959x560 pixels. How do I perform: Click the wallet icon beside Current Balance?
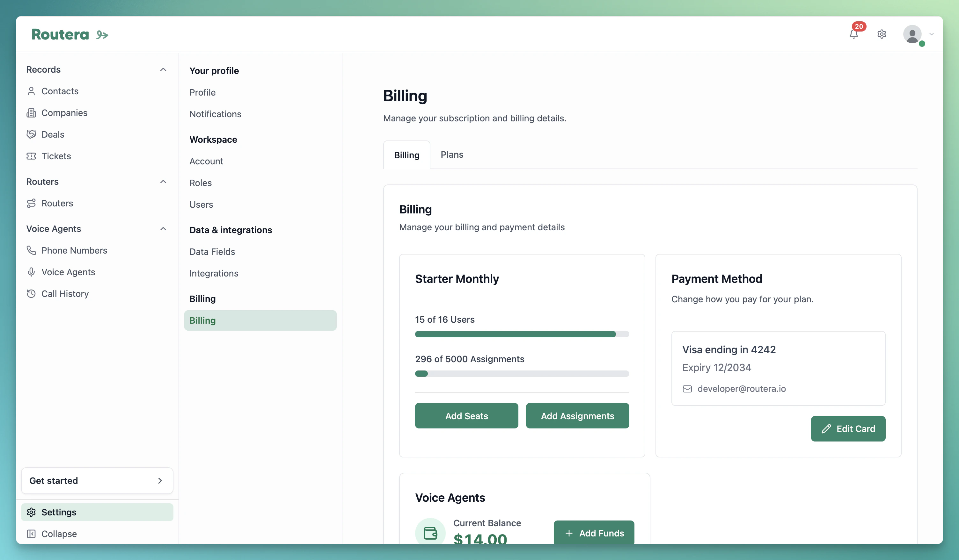430,533
